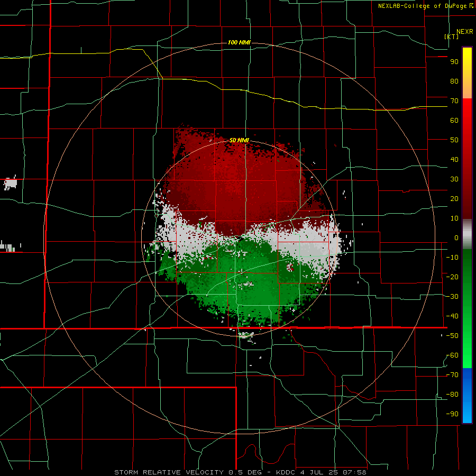Click the 60 tick label on velocity scale
The width and height of the screenshot is (476, 476).
(x=454, y=121)
